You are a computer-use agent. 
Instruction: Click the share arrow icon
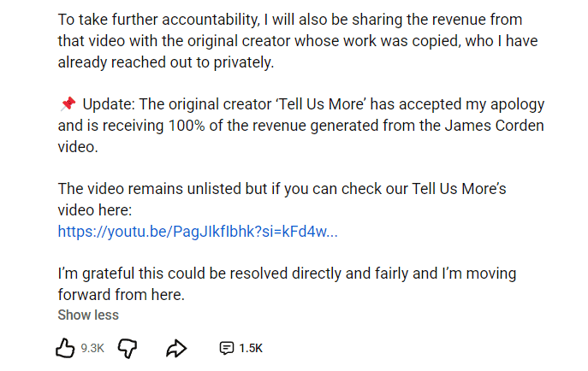tap(176, 348)
